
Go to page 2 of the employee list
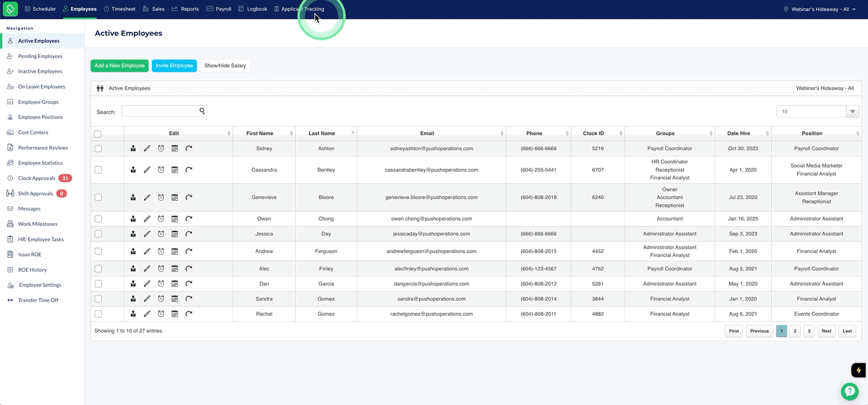coord(795,331)
